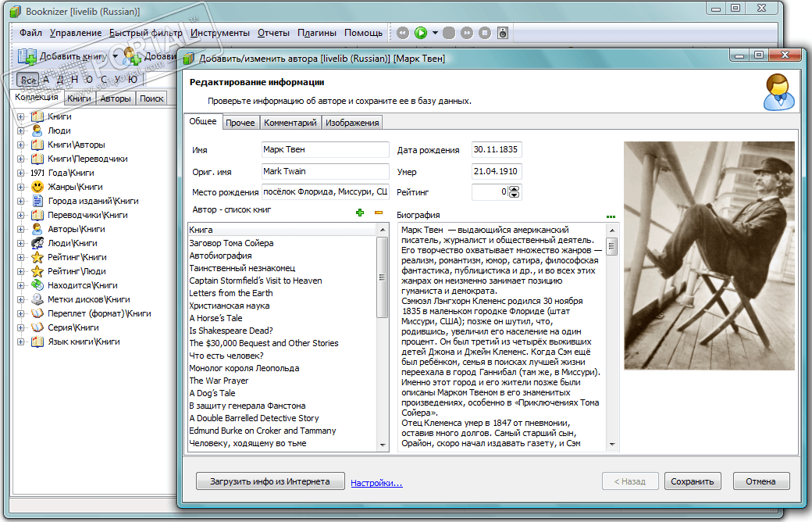The width and height of the screenshot is (812, 522).
Task: Open the Отчеты menu
Action: click(273, 33)
